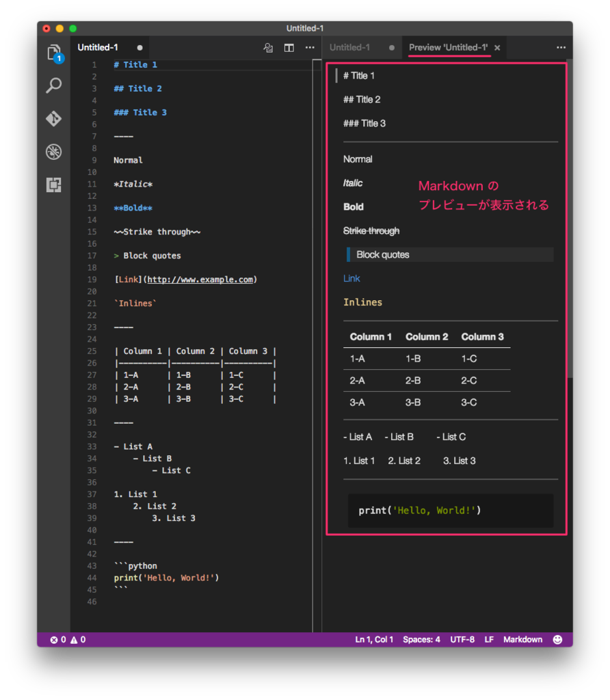Open the Source Control (Git) view
Image resolution: width=610 pixels, height=700 pixels.
pyautogui.click(x=54, y=119)
